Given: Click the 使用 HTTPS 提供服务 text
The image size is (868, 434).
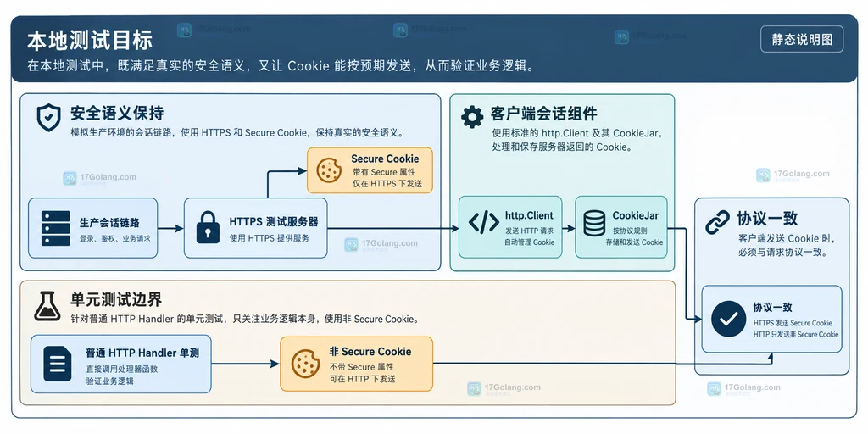Looking at the screenshot, I should (269, 238).
